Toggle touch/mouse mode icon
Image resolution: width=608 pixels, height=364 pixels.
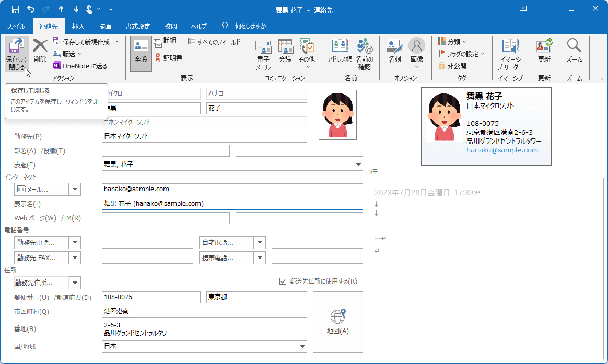coord(89,9)
